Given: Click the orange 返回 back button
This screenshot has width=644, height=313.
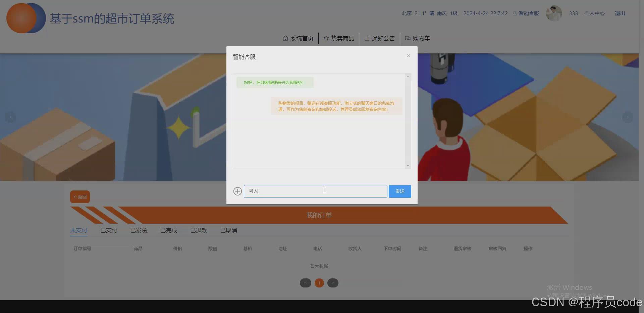Looking at the screenshot, I should tap(80, 196).
